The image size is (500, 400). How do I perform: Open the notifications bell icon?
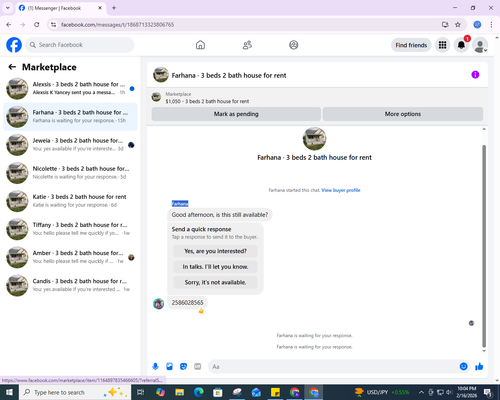pos(461,45)
